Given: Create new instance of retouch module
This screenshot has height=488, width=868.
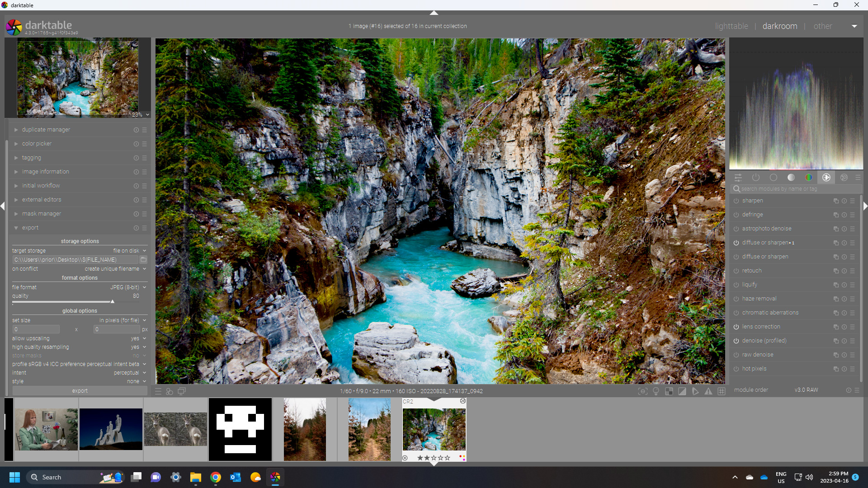Looking at the screenshot, I should 835,271.
